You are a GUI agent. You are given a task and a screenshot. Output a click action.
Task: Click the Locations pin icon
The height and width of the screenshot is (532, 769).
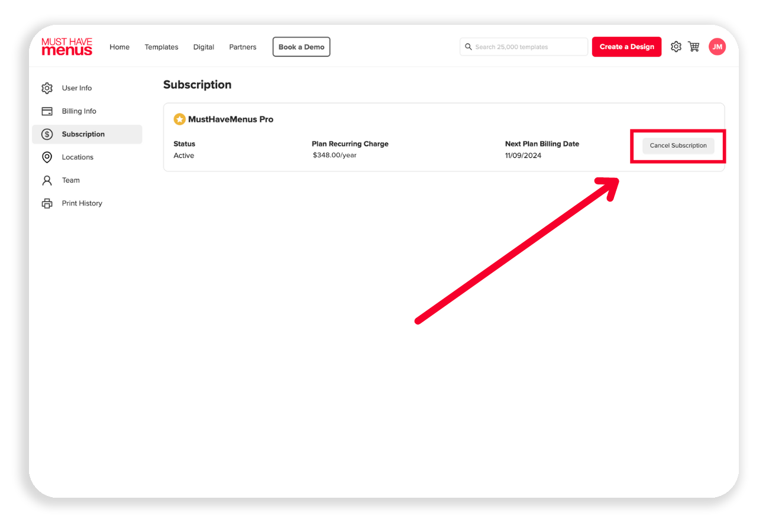tap(47, 157)
